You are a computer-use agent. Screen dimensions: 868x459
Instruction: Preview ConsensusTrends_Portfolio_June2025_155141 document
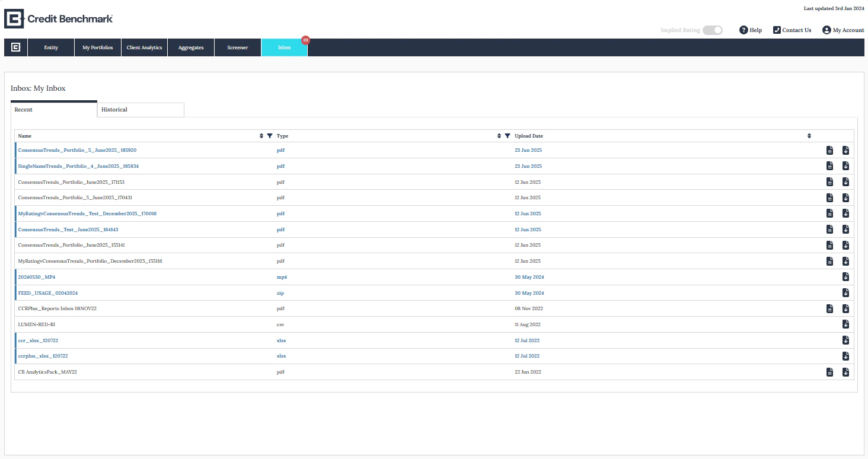click(830, 245)
